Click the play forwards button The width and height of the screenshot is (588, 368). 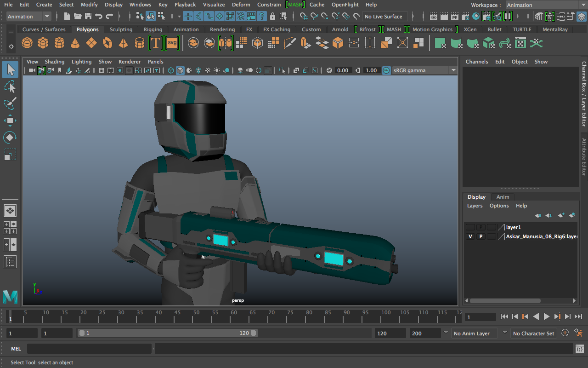(x=547, y=316)
